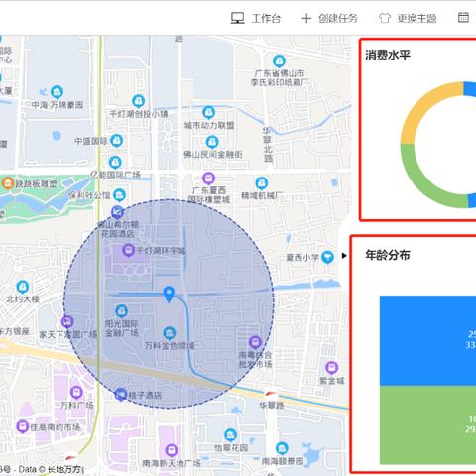The image size is (476, 476).
Task: Select the 万科金色领域 map marker
Action: (x=170, y=333)
